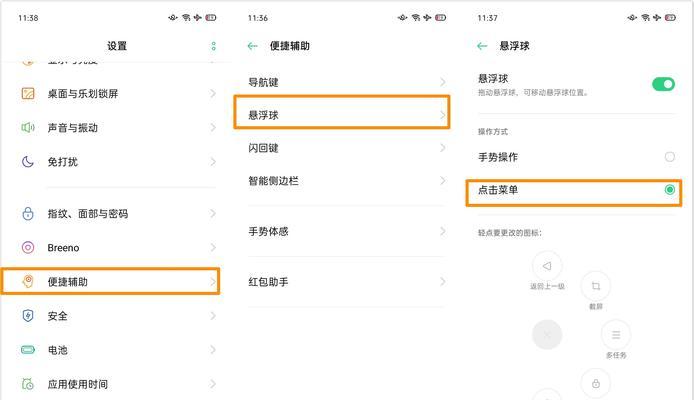Tap the back arrow next to 便捷辅助
Viewport: 694px width, 400px height.
pos(253,46)
